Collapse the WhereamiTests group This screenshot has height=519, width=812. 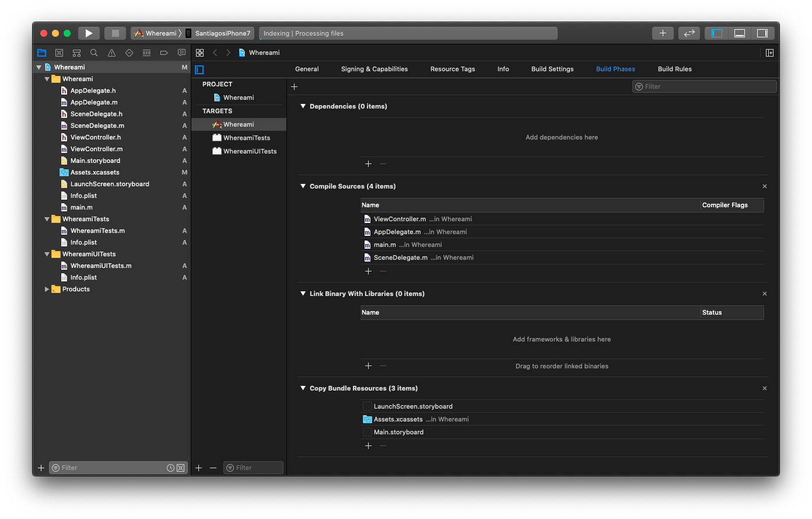tap(47, 219)
